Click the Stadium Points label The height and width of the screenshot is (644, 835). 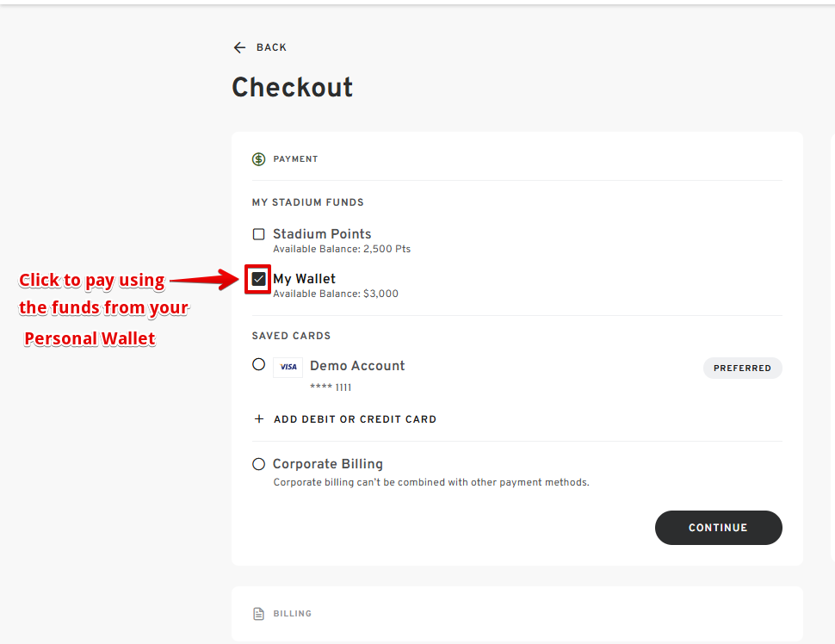(x=322, y=234)
